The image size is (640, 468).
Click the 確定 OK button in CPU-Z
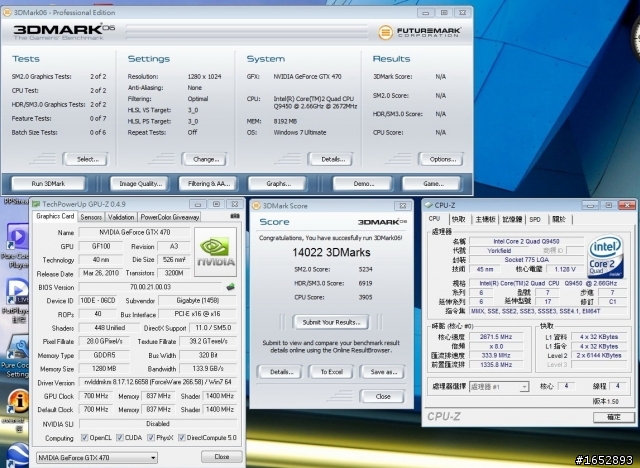pos(613,417)
